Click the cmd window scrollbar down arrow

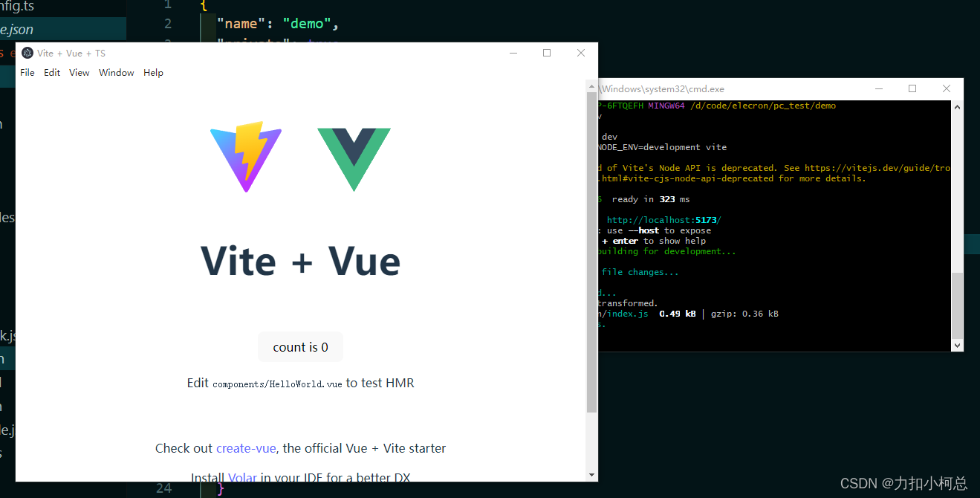[x=958, y=346]
